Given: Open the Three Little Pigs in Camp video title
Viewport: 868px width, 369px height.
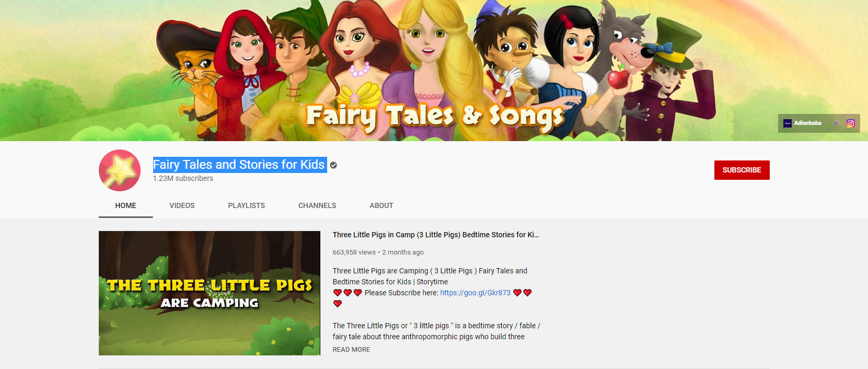Looking at the screenshot, I should (436, 235).
